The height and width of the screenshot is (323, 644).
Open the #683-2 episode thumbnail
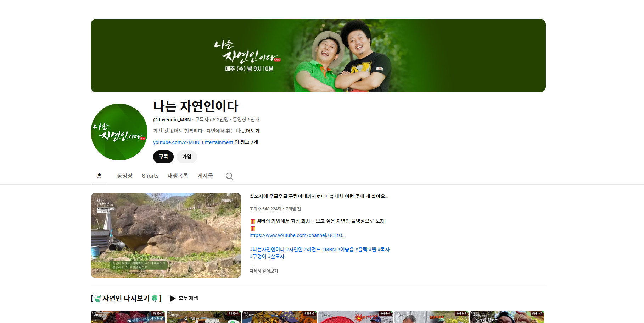(x=128, y=317)
